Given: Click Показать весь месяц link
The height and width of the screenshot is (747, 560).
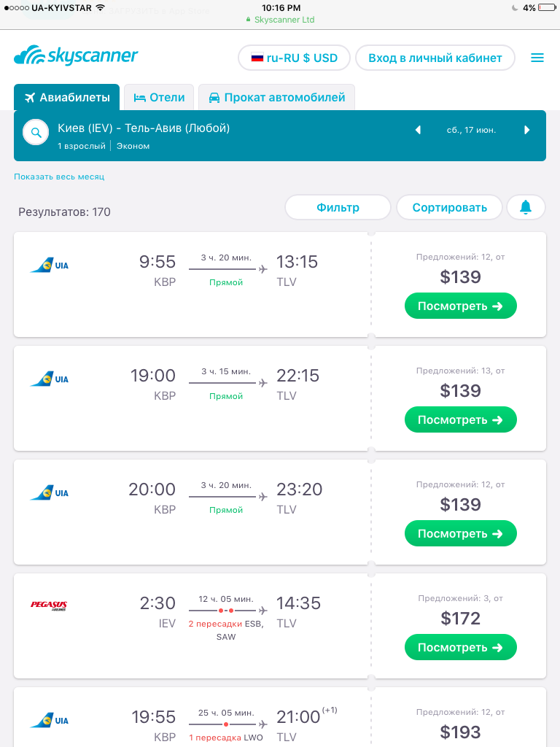Looking at the screenshot, I should [59, 177].
